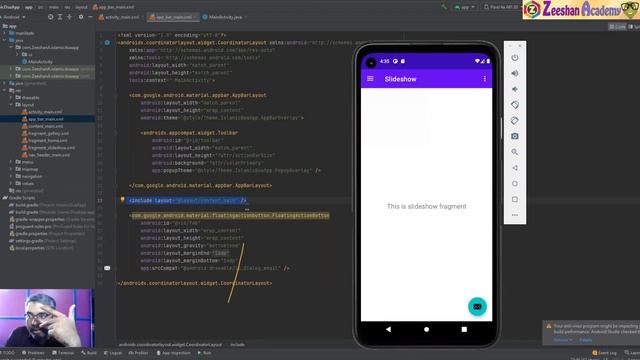This screenshot has width=640, height=360.
Task: Expand the menu folder in project tree
Action: point(11,162)
